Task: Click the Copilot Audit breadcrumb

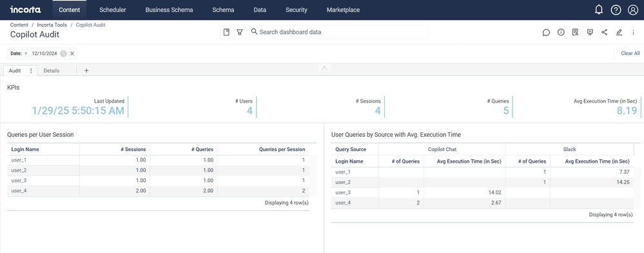Action: [90, 25]
